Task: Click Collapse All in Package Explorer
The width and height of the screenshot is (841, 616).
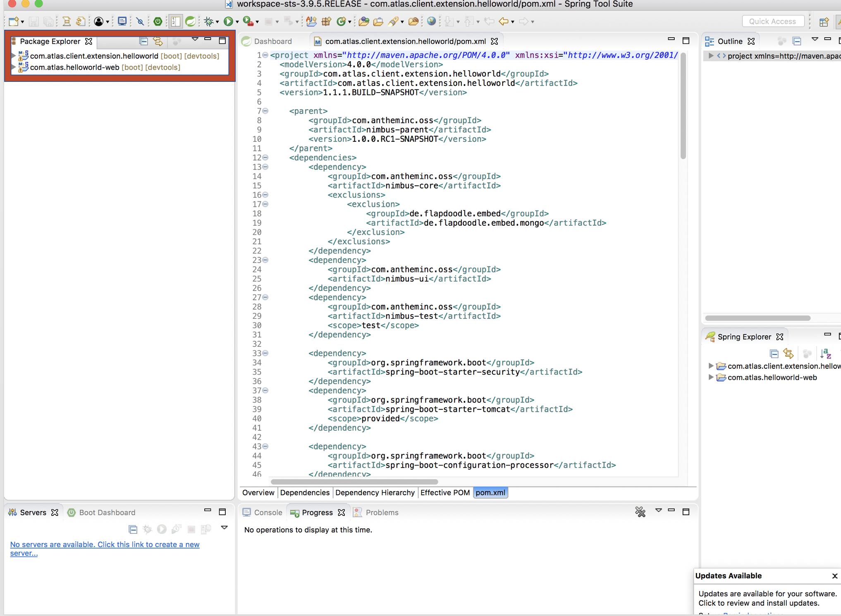Action: [x=143, y=41]
